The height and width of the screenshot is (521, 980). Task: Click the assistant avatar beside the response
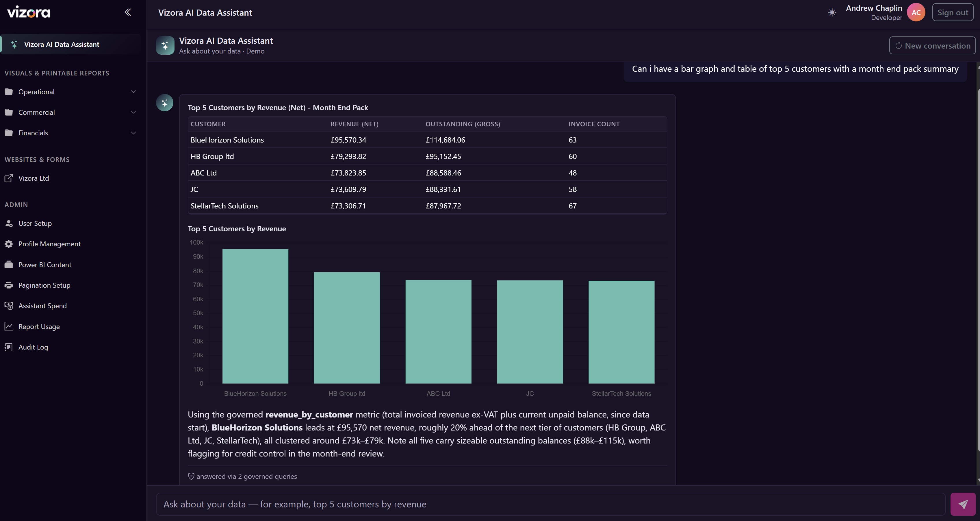pos(165,103)
